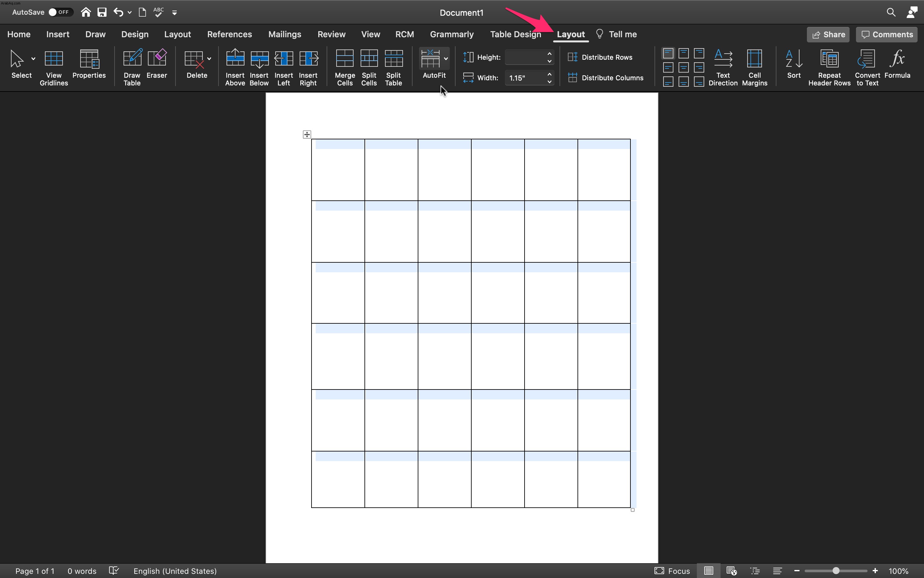Increase the column Width stepper
Image resolution: width=924 pixels, height=578 pixels.
550,74
